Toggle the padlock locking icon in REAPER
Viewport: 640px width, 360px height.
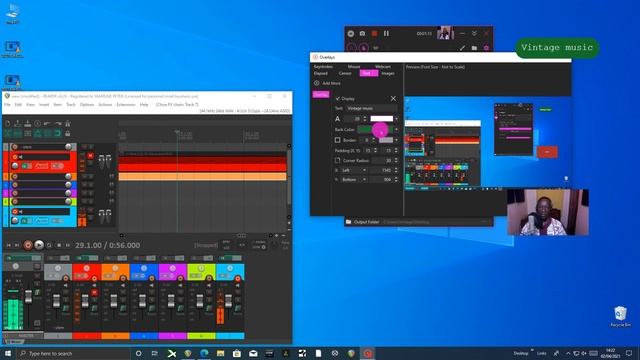pos(68,133)
